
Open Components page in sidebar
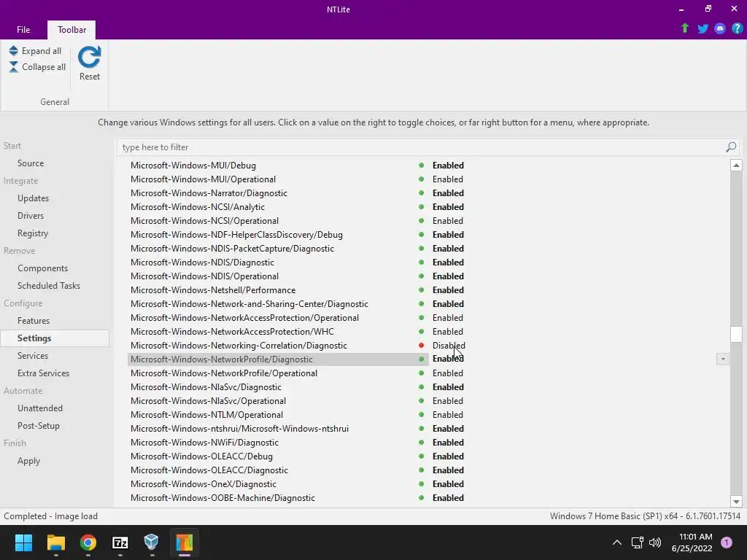(x=42, y=268)
